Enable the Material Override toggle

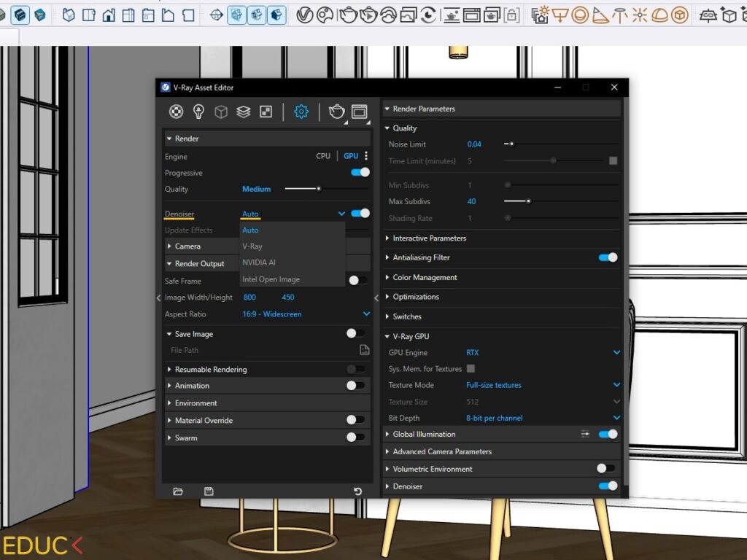click(x=355, y=420)
